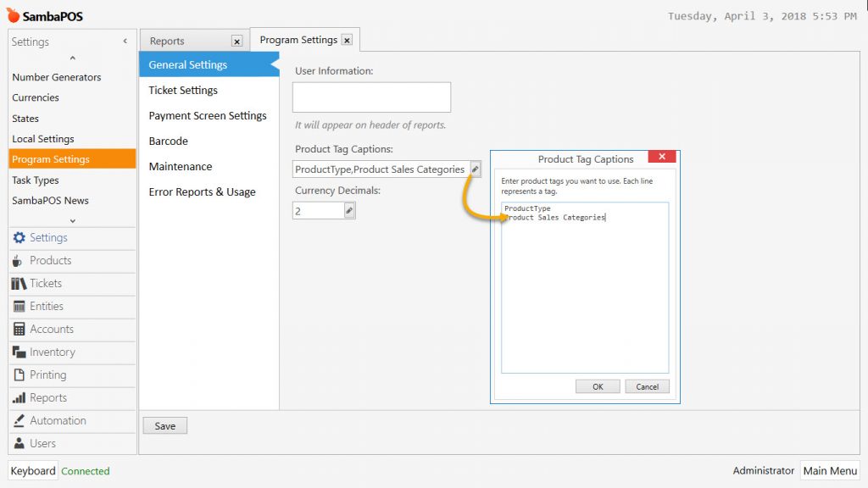Click the 'It will appear on header' hint

tap(370, 125)
